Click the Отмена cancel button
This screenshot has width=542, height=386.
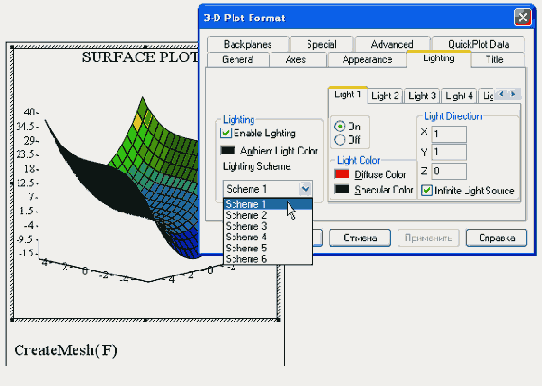coord(360,238)
